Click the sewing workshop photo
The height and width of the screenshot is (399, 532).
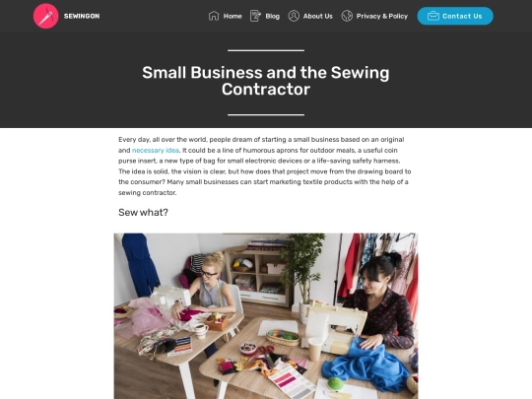[266, 316]
